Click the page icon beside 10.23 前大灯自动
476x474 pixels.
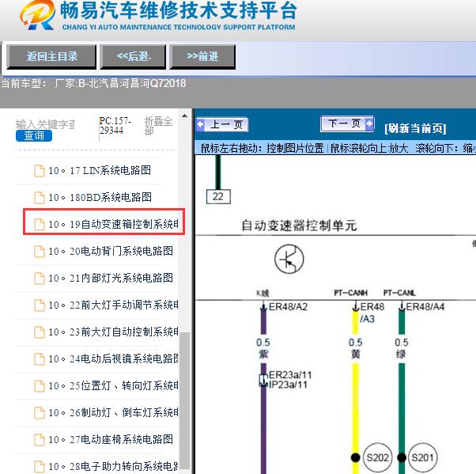click(40, 332)
